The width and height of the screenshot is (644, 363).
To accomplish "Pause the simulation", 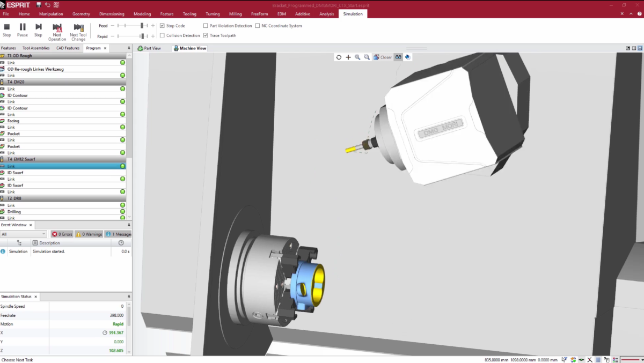I will (23, 29).
